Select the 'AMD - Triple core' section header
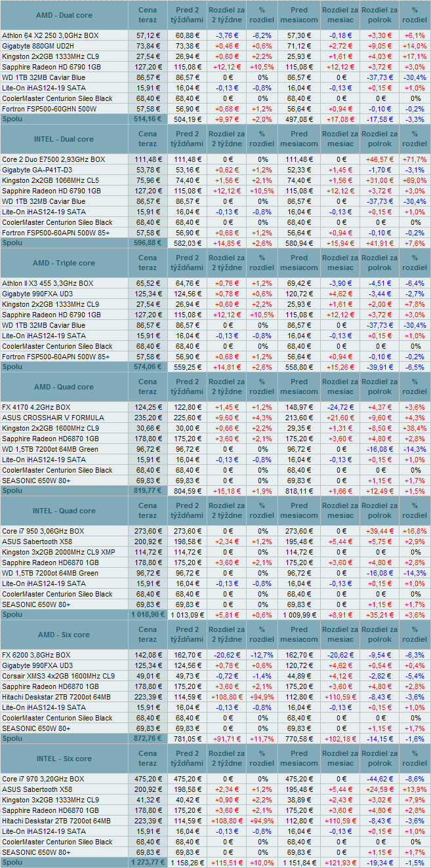Image resolution: width=431 pixels, height=868 pixels. 64,263
